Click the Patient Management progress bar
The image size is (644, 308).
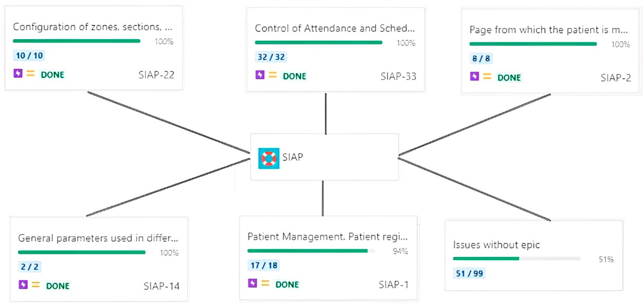tap(311, 251)
